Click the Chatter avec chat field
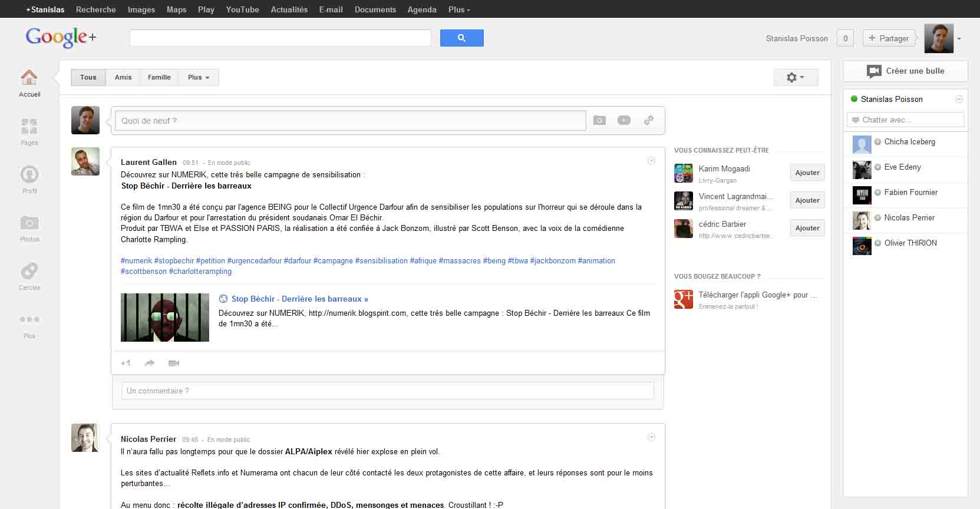 (905, 120)
